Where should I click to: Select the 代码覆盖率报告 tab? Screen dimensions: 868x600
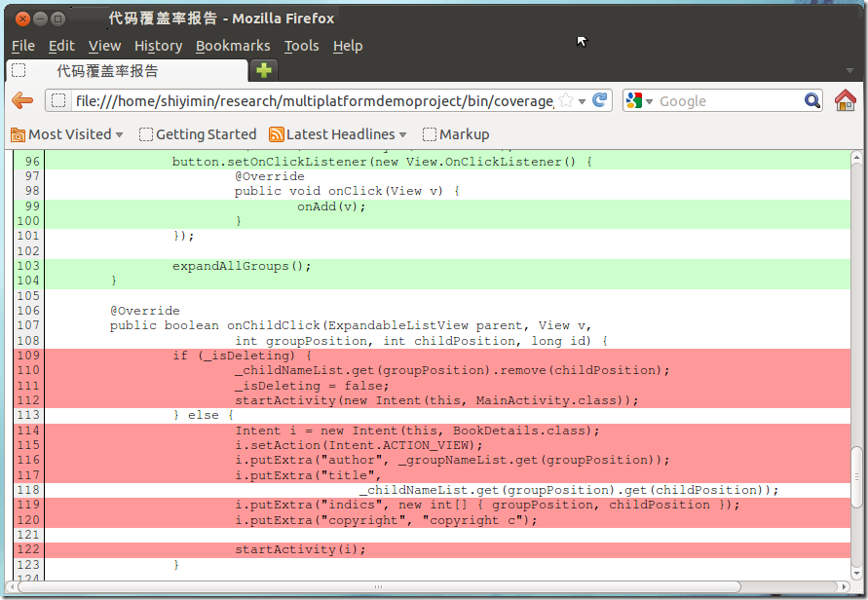point(107,71)
